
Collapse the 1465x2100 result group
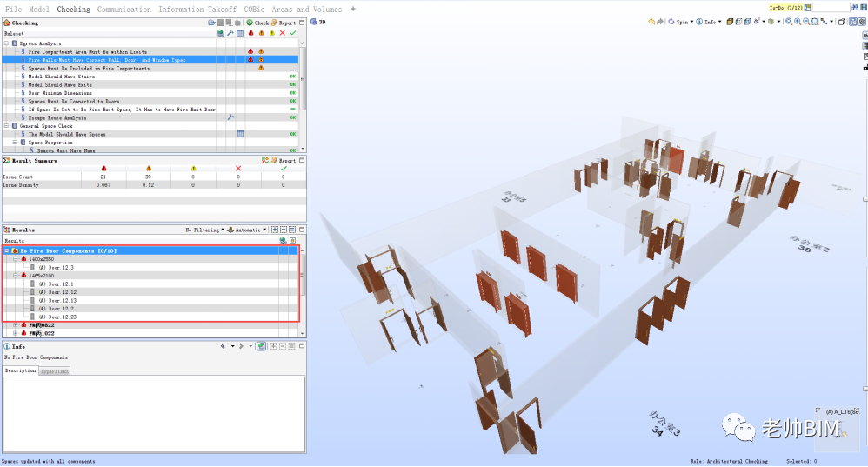click(x=16, y=276)
